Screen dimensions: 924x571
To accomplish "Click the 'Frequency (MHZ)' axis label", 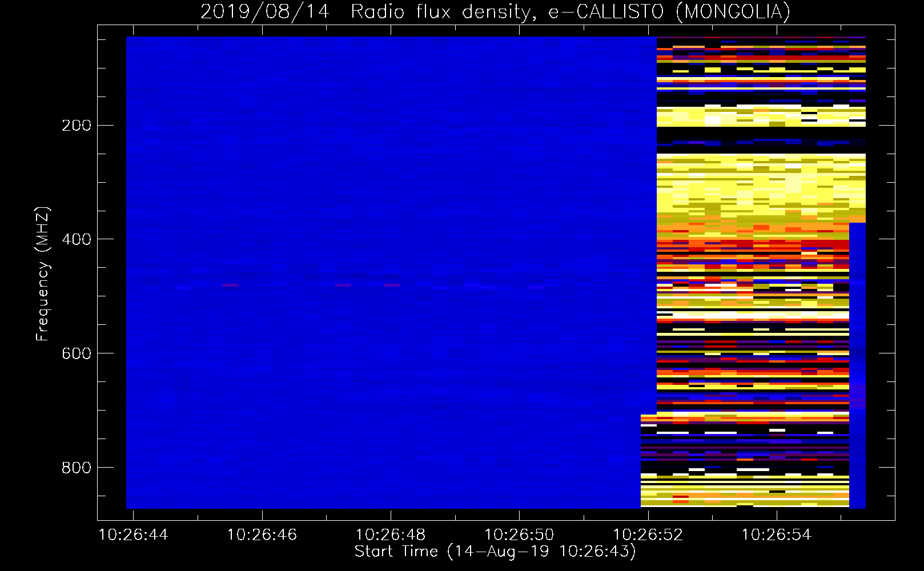I will (43, 274).
